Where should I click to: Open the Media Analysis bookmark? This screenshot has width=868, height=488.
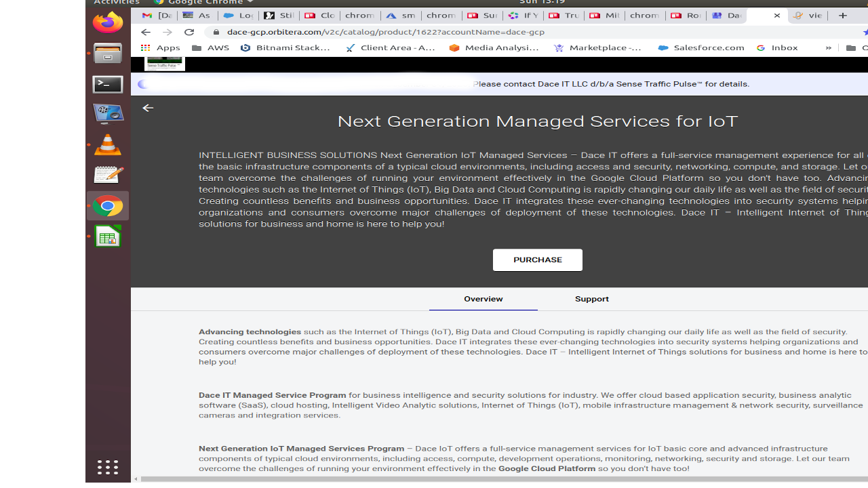click(494, 48)
